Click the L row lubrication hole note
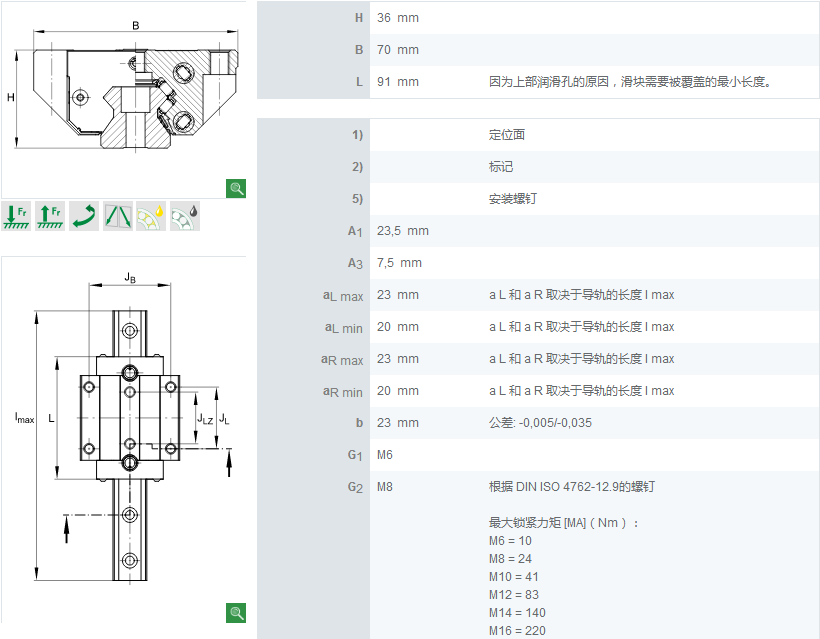Image resolution: width=820 pixels, height=639 pixels. point(630,82)
